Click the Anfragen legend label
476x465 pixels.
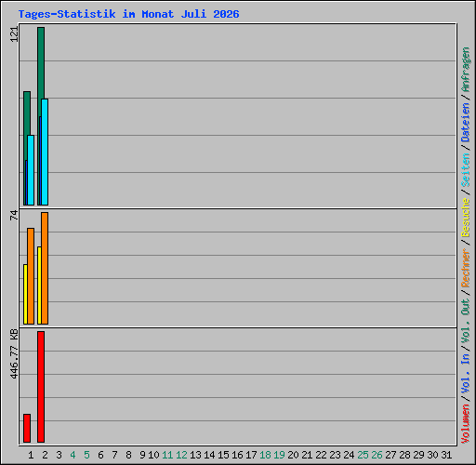tap(466, 70)
